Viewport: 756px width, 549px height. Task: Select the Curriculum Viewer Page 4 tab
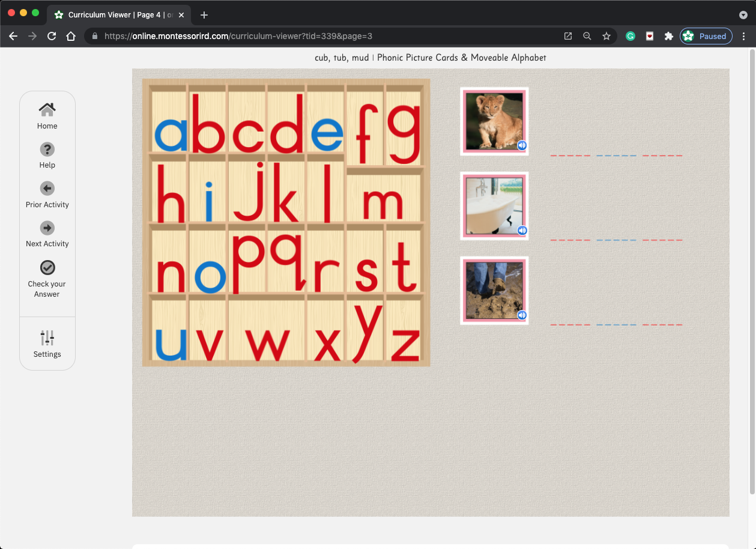pos(118,15)
